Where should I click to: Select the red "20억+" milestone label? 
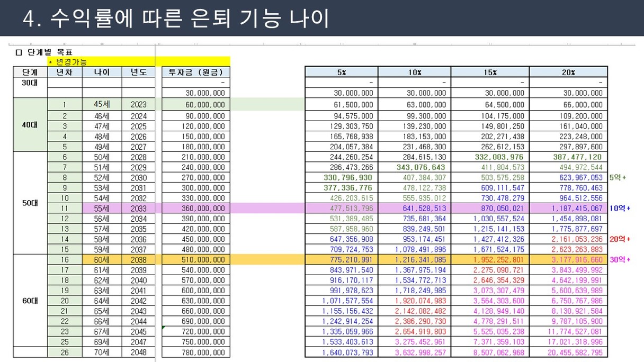click(x=620, y=239)
